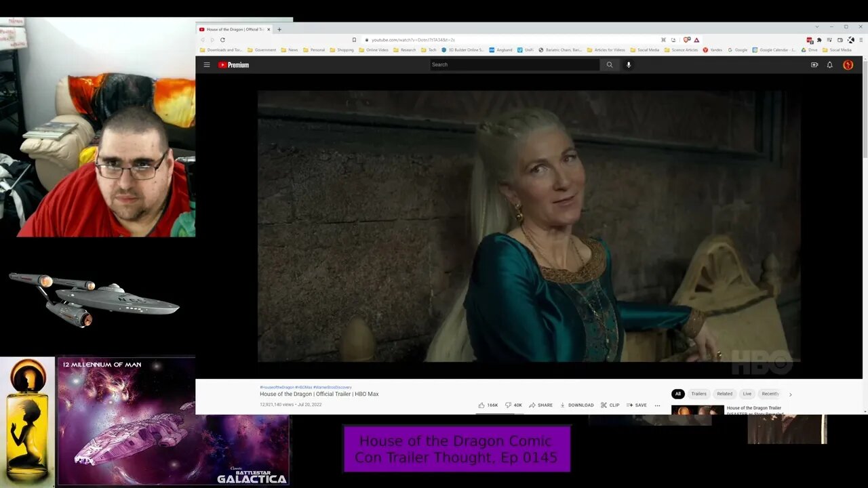The image size is (868, 488).
Task: Click the dislike button showing 40K
Action: [x=514, y=405]
